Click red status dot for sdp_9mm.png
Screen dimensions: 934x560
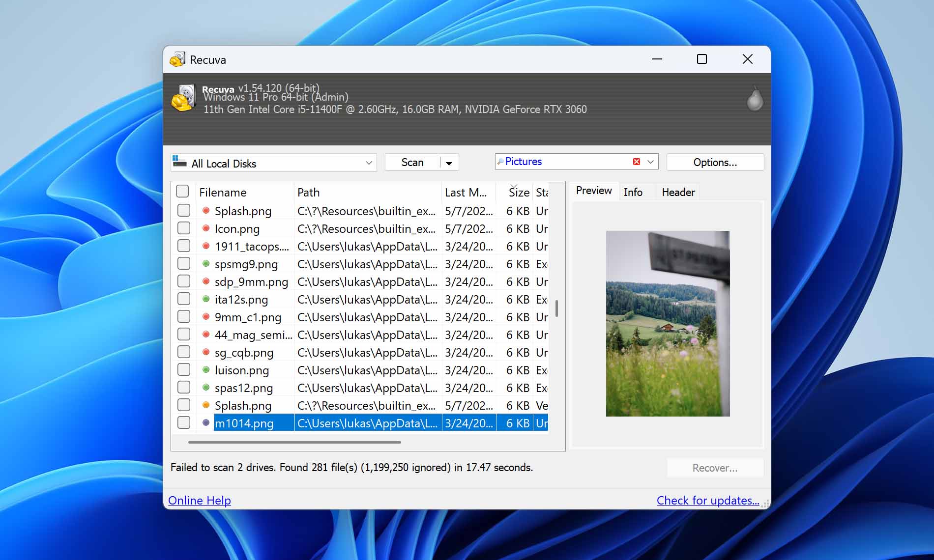coord(206,281)
